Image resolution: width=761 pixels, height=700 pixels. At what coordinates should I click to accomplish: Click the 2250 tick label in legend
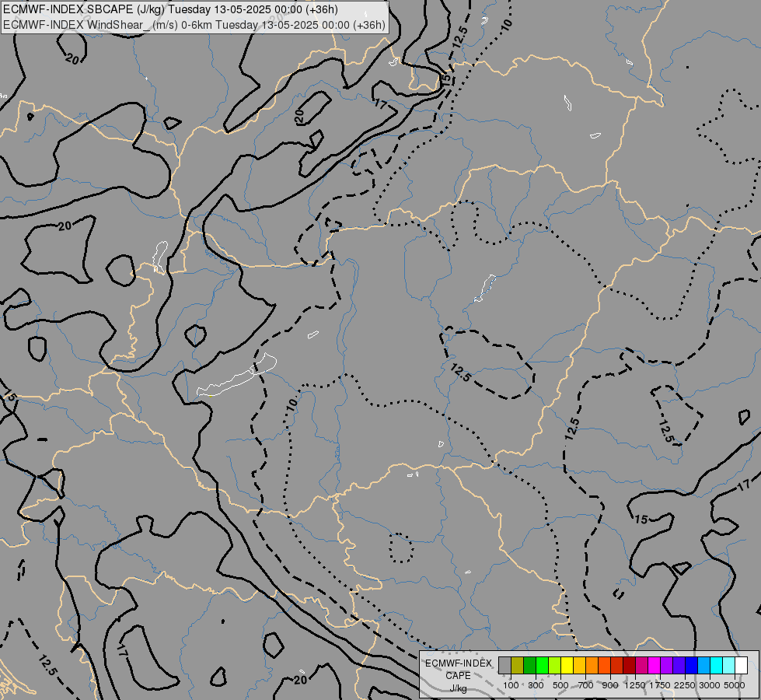[x=685, y=685]
